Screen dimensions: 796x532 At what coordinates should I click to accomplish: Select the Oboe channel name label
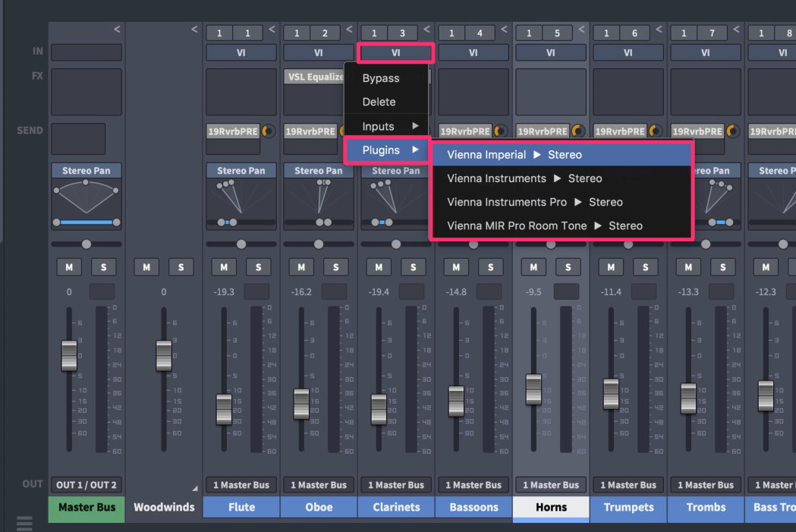[319, 507]
